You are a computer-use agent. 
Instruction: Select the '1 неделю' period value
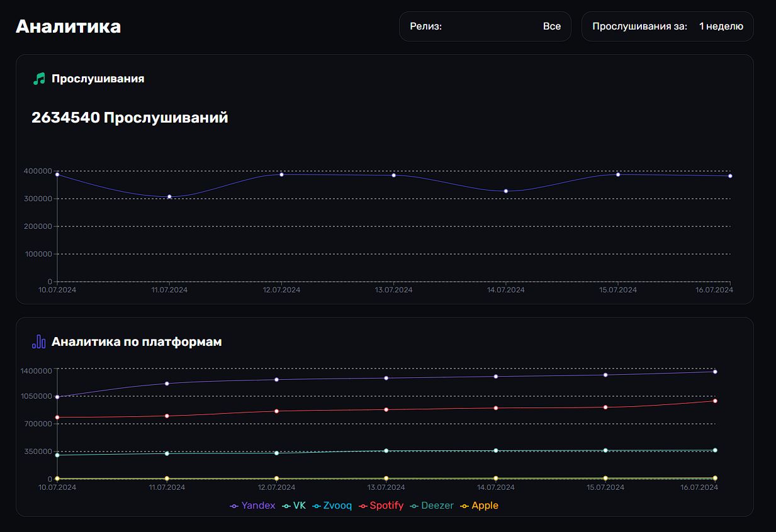(721, 26)
